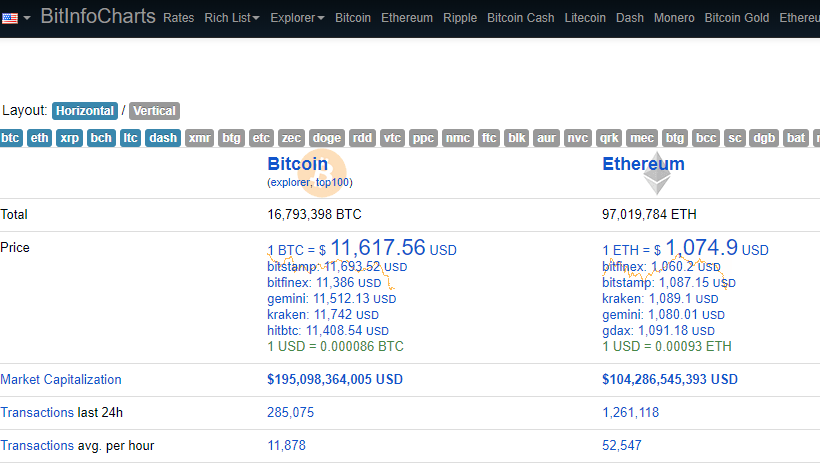Open the Market Capitalization row link
Viewport: 820px width, 467px height.
point(61,380)
